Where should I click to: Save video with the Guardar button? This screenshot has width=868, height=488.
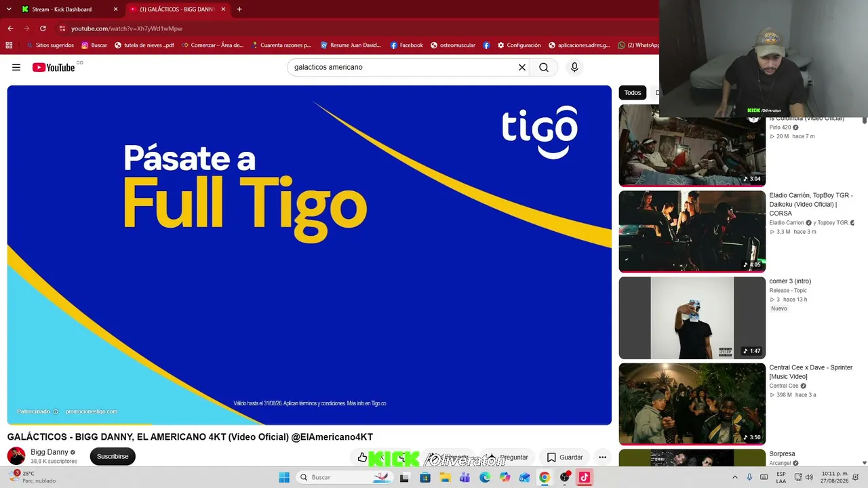click(x=565, y=457)
